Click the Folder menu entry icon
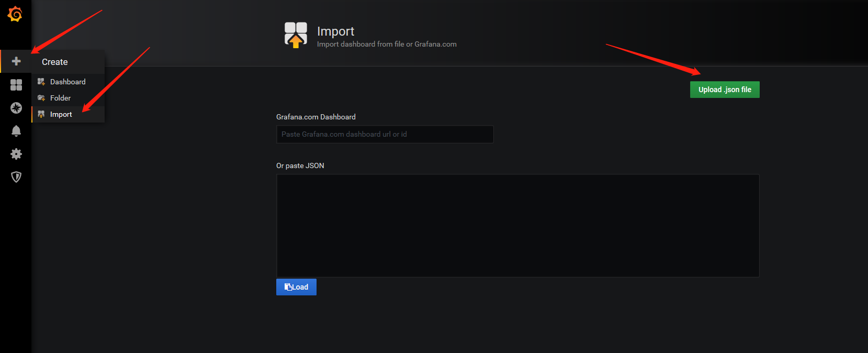This screenshot has width=868, height=353. 41,98
